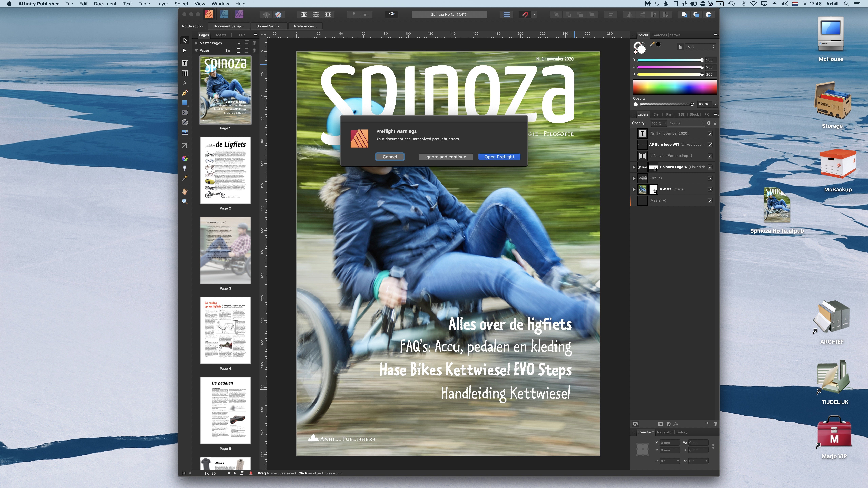Open Spread Setup… from context toolbar
The height and width of the screenshot is (488, 868).
pos(269,26)
